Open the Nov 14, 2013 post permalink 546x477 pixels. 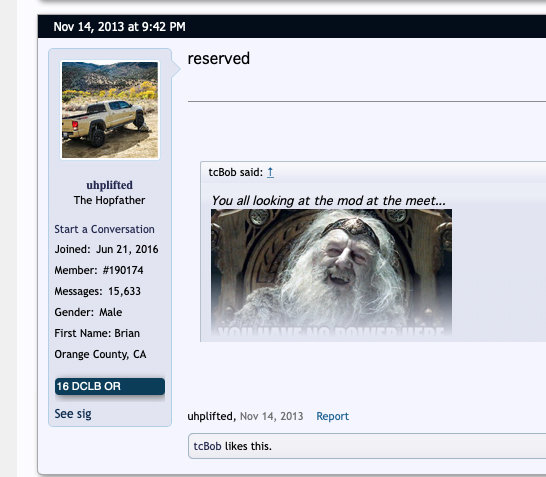point(272,416)
